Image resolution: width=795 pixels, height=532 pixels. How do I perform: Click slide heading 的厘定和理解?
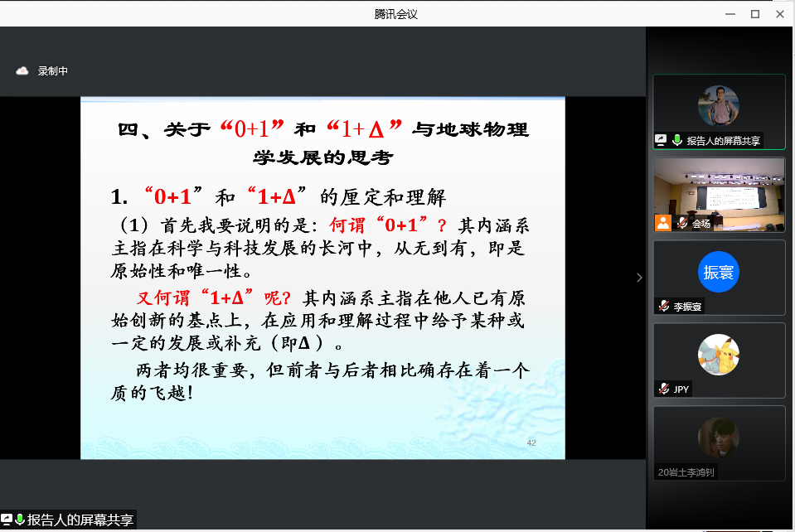point(383,197)
